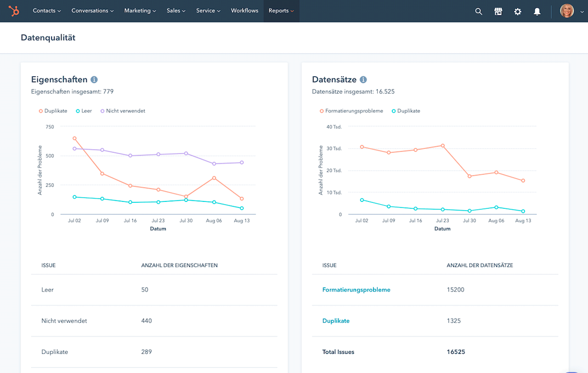Click the Aug 06 Duplikate data point
Screen dimensions: 588x373
214,178
